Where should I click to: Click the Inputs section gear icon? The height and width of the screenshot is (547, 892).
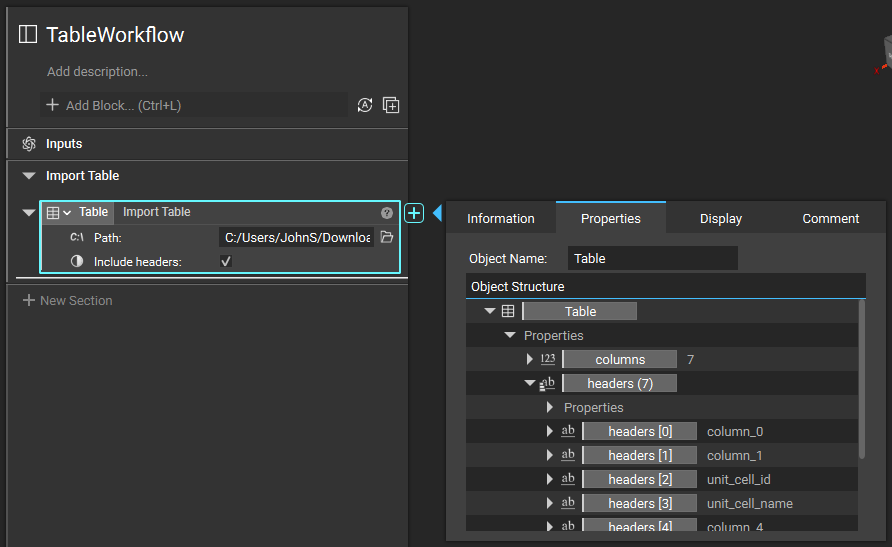tap(28, 144)
